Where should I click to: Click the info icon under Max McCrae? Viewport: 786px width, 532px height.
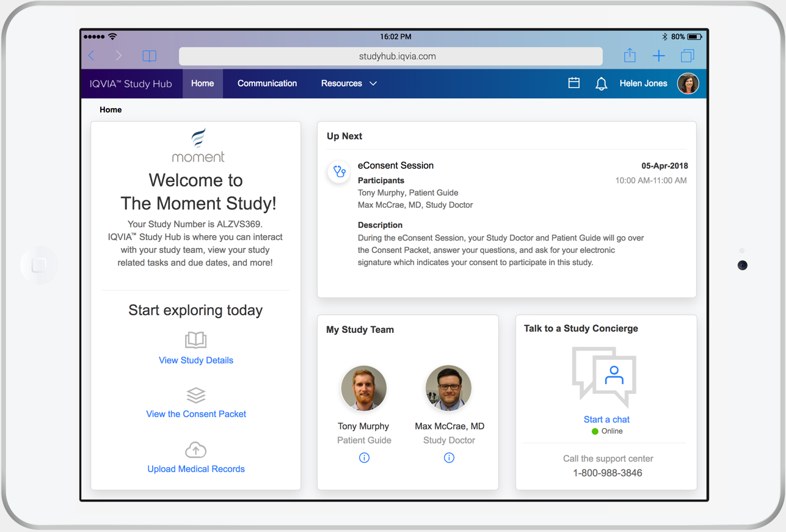(449, 457)
